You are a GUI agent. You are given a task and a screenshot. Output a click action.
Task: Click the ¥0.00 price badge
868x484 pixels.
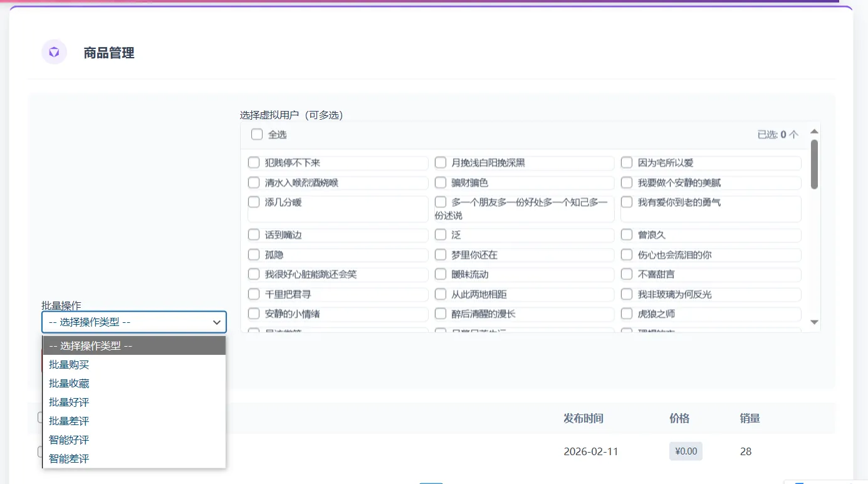pyautogui.click(x=686, y=451)
